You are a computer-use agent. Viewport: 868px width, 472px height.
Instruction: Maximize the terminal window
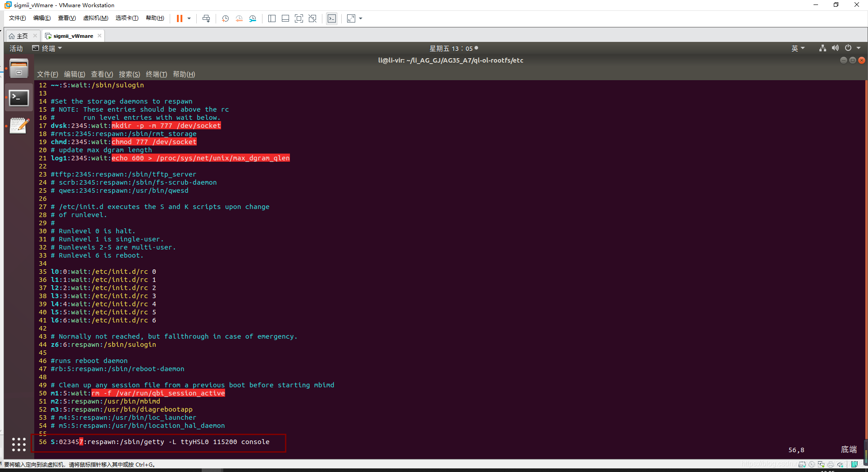[x=852, y=60]
